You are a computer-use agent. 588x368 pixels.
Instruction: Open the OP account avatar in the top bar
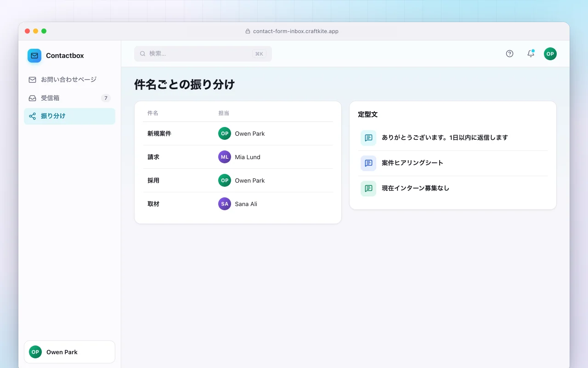550,54
